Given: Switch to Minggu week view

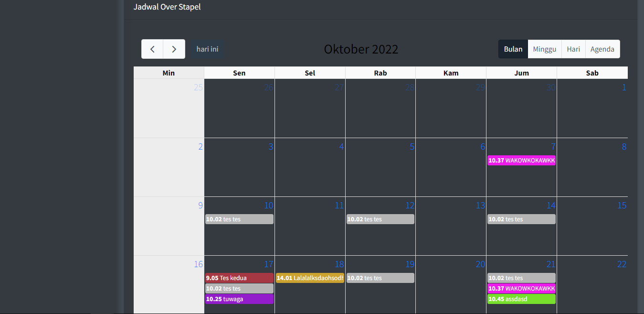Looking at the screenshot, I should [545, 49].
